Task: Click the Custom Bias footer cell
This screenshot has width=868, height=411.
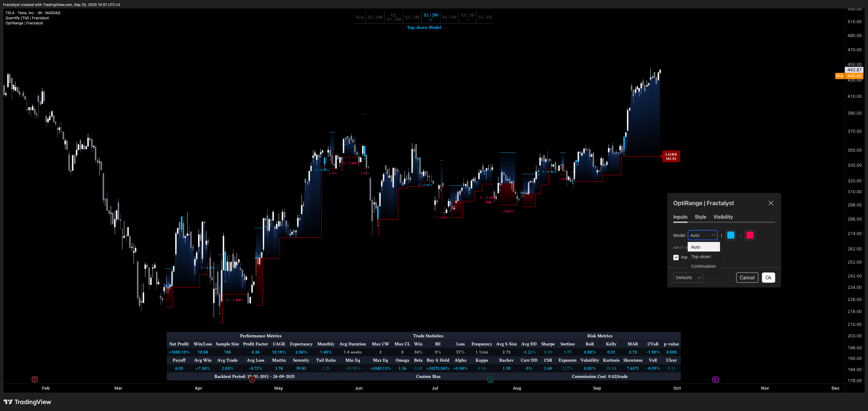Action: [x=428, y=376]
